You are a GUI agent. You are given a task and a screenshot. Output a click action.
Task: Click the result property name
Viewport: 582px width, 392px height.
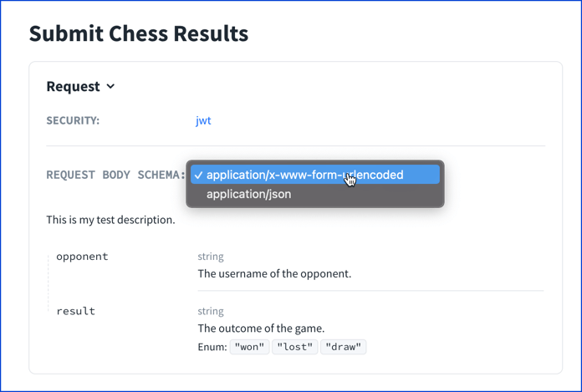(76, 311)
